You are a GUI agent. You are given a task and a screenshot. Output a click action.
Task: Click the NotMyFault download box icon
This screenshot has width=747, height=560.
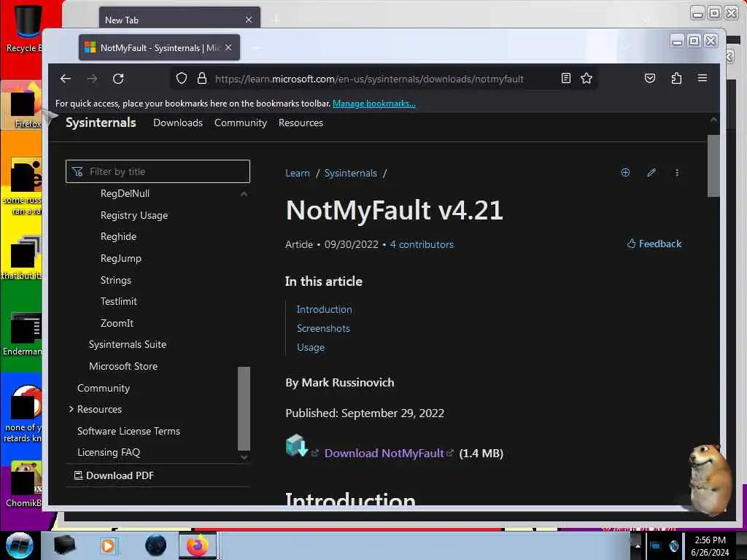[x=297, y=446]
